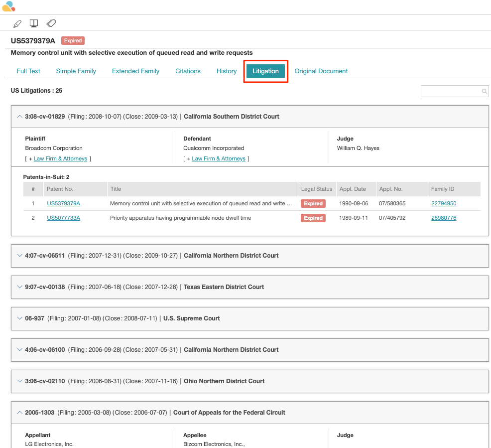Open patent US5379379A link

64,203
